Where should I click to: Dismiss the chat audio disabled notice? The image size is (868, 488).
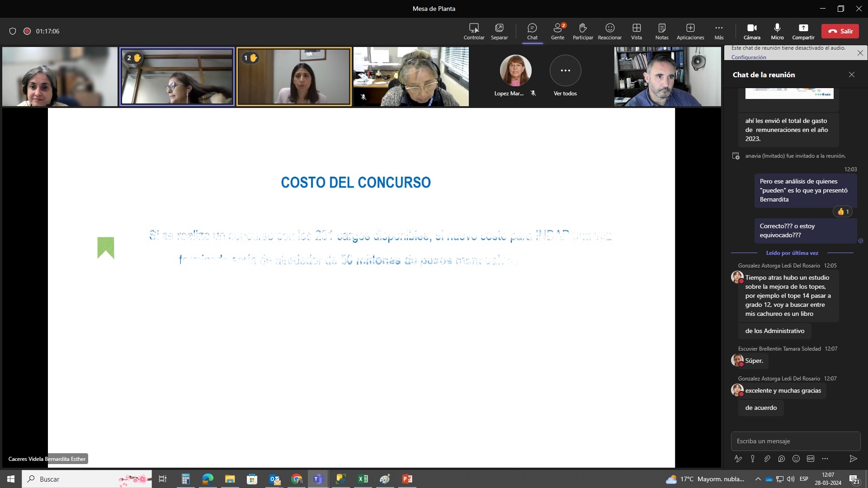pyautogui.click(x=860, y=53)
